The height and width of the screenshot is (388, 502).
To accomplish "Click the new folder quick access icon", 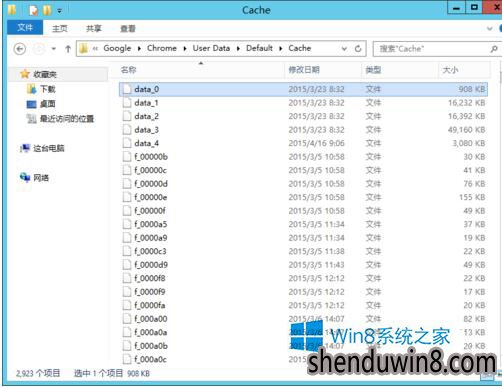I will coord(47,11).
